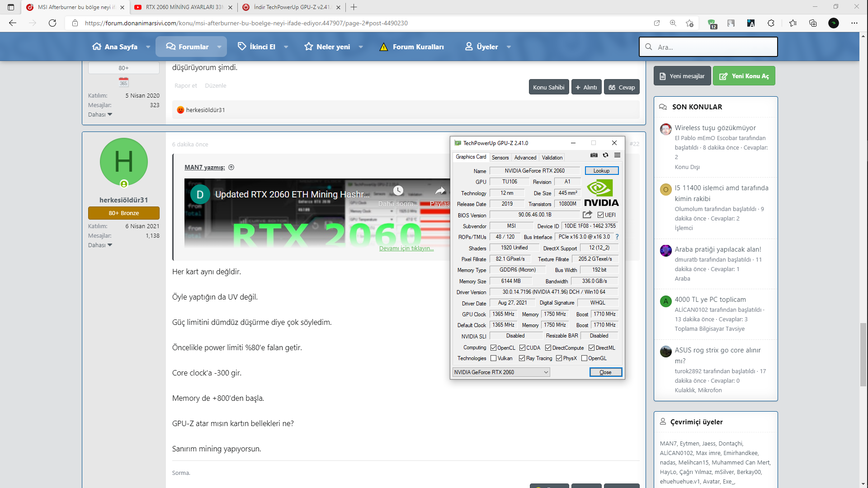Switch to İndir TechPowerUp GPU-Z browser tab
This screenshot has width=868, height=488.
point(292,7)
